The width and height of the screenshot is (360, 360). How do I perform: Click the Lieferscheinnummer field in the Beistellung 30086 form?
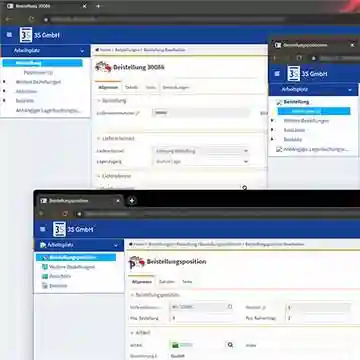point(201,113)
